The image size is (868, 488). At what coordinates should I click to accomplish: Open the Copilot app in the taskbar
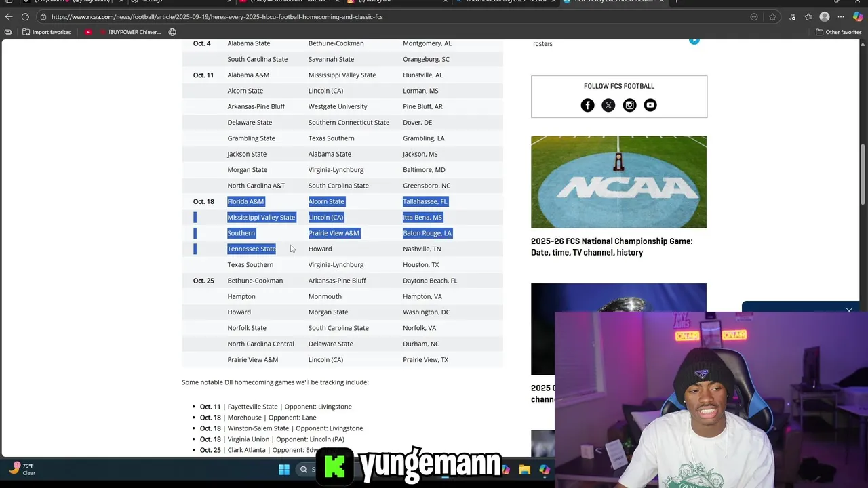pos(544,470)
